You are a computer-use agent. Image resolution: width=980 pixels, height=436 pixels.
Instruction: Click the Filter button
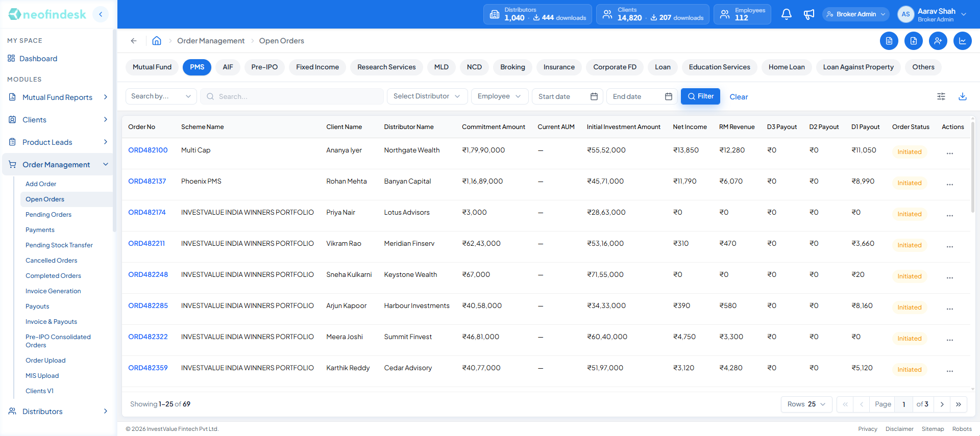coord(700,96)
